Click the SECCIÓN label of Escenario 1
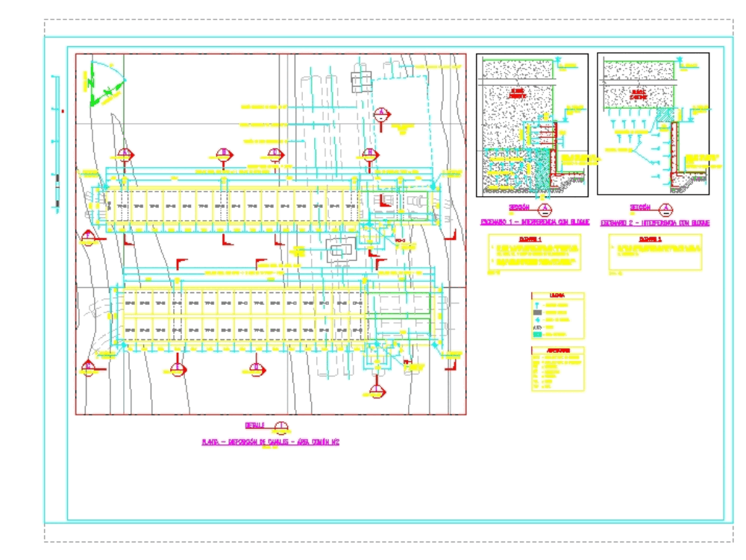This screenshot has height=560, width=746. click(518, 208)
